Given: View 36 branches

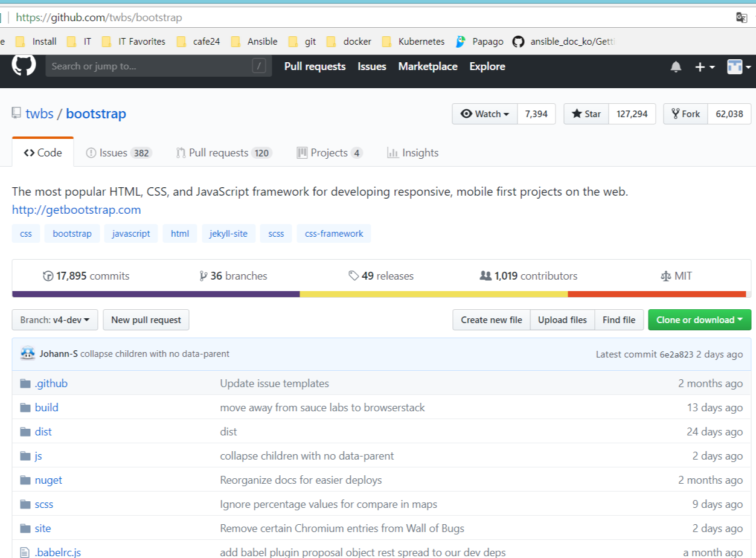Looking at the screenshot, I should click(x=233, y=276).
